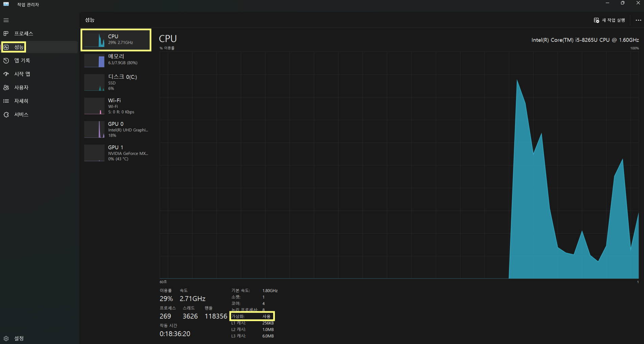Select the CPU resource in the list

tap(116, 40)
